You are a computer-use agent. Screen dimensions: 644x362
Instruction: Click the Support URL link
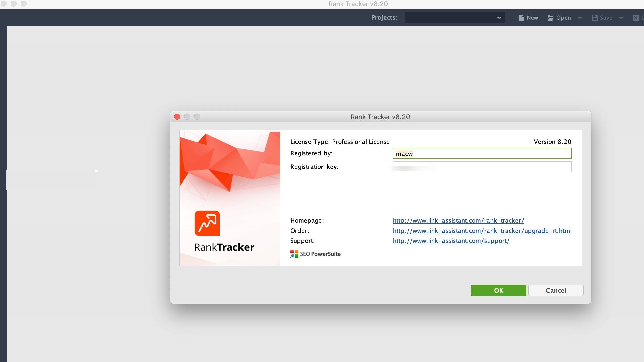click(x=451, y=240)
